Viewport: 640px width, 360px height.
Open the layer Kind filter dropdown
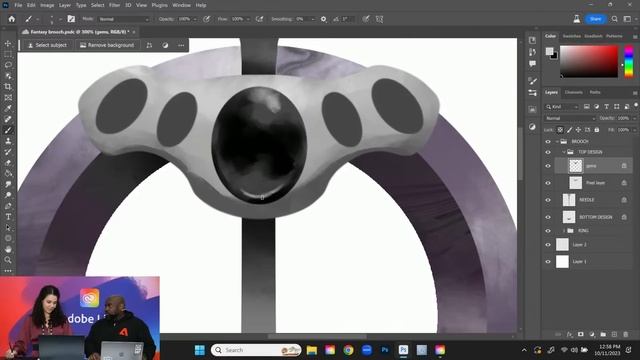562,107
